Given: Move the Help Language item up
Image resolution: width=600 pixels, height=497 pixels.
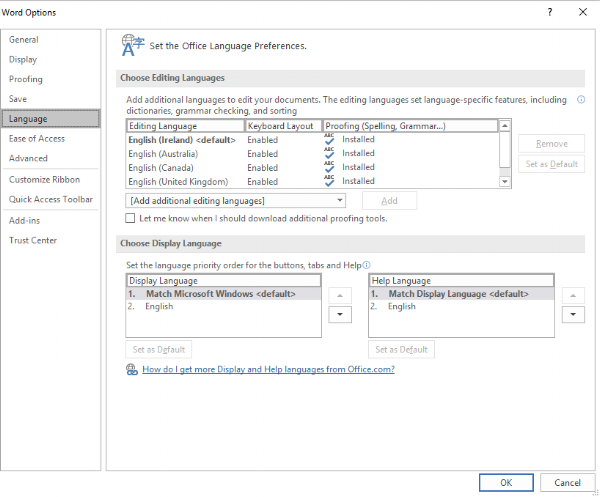Looking at the screenshot, I should 573,295.
